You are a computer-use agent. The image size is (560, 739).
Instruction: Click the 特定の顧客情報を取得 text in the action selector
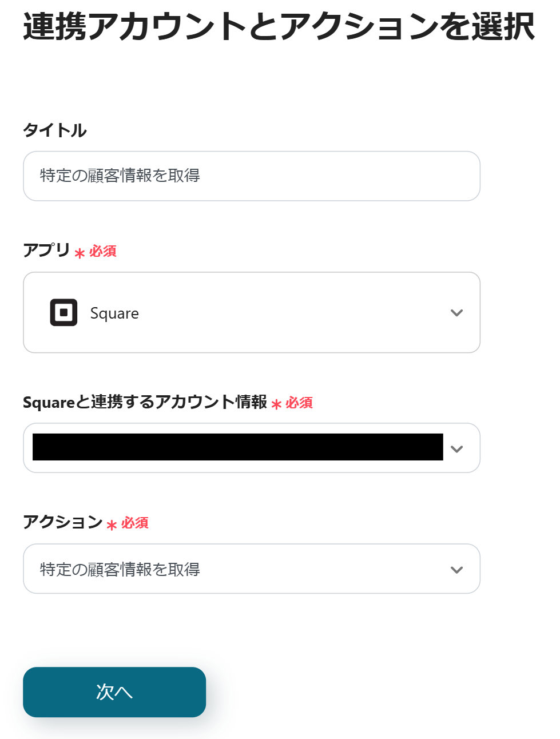click(120, 570)
